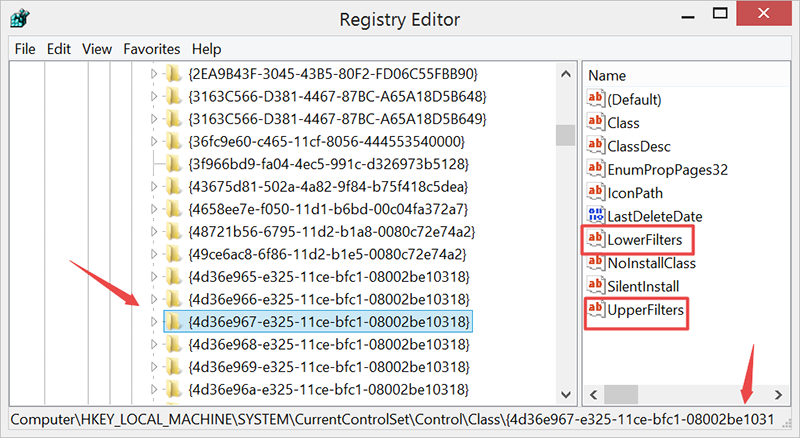The height and width of the screenshot is (438, 800).
Task: Click values pane scroll right arrow
Action: pyautogui.click(x=778, y=395)
